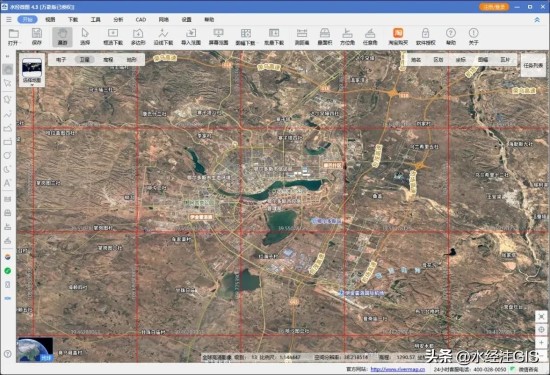Image resolution: width=550 pixels, height=375 pixels.
Task: Switch map type to 地形 terrain
Action: point(132,60)
